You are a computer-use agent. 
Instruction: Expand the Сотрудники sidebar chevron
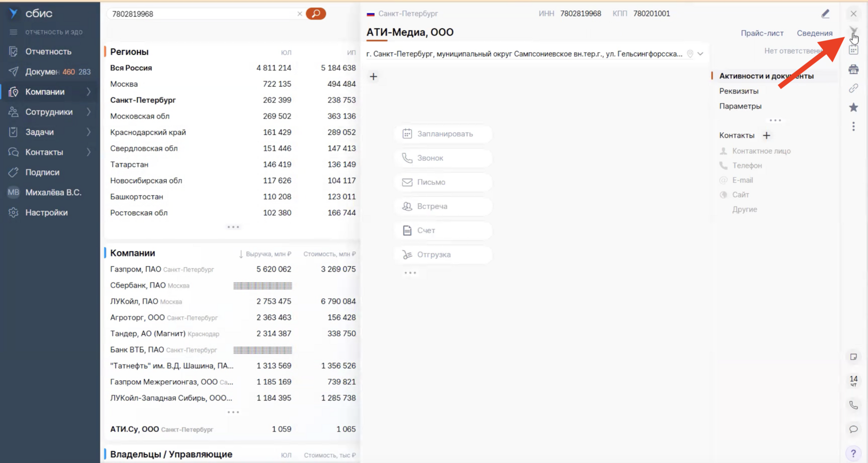(x=89, y=112)
